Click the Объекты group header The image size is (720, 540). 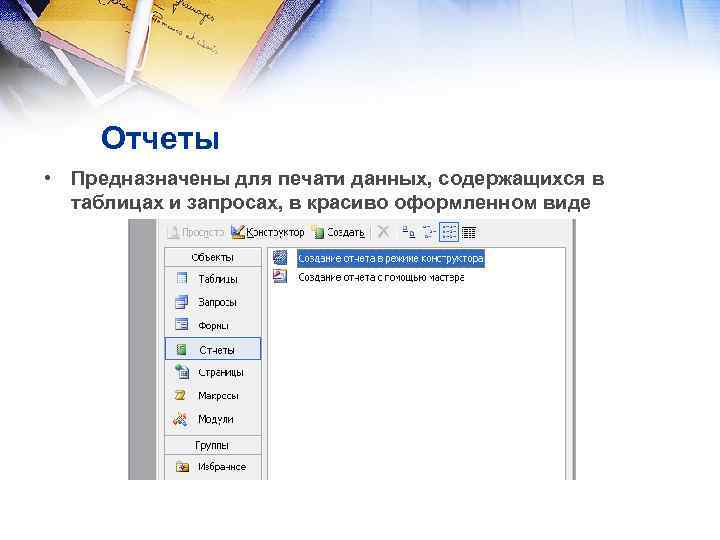pos(213,257)
